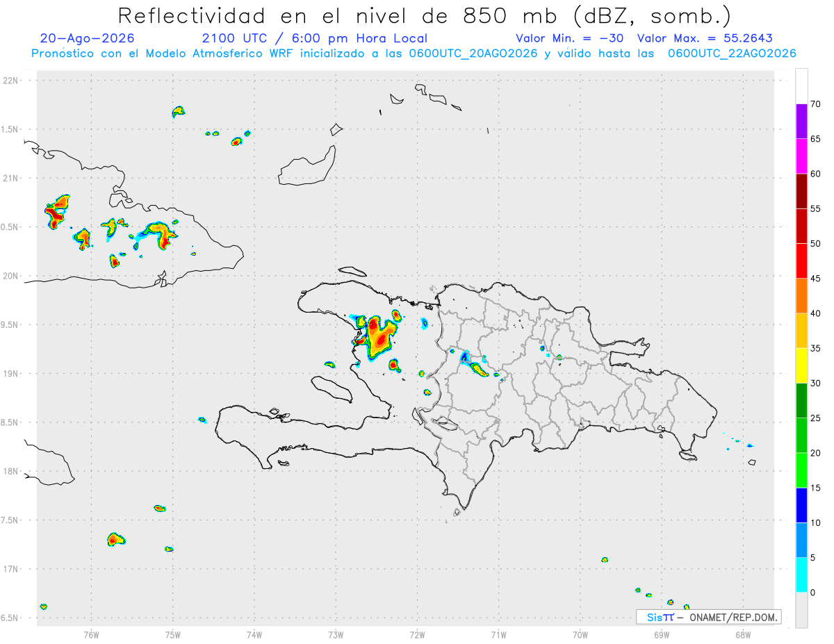Click the '73W' longitude axis label
The image size is (834, 644).
[336, 634]
